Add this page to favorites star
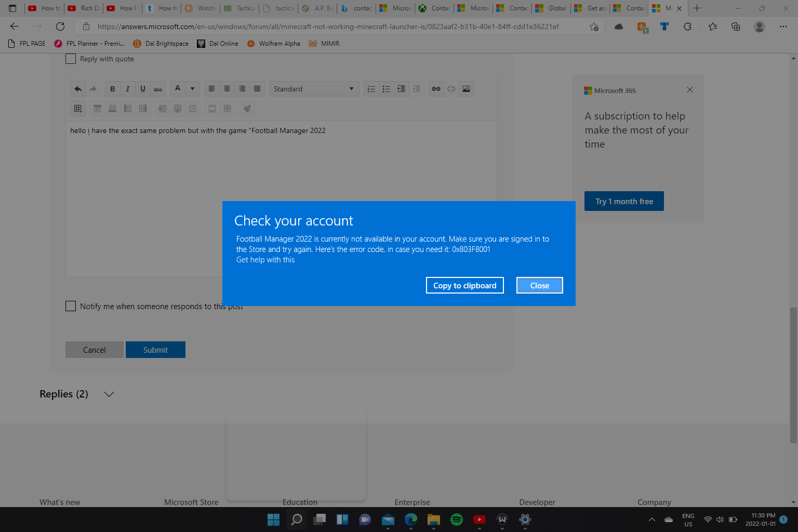Image resolution: width=798 pixels, height=532 pixels. click(594, 26)
